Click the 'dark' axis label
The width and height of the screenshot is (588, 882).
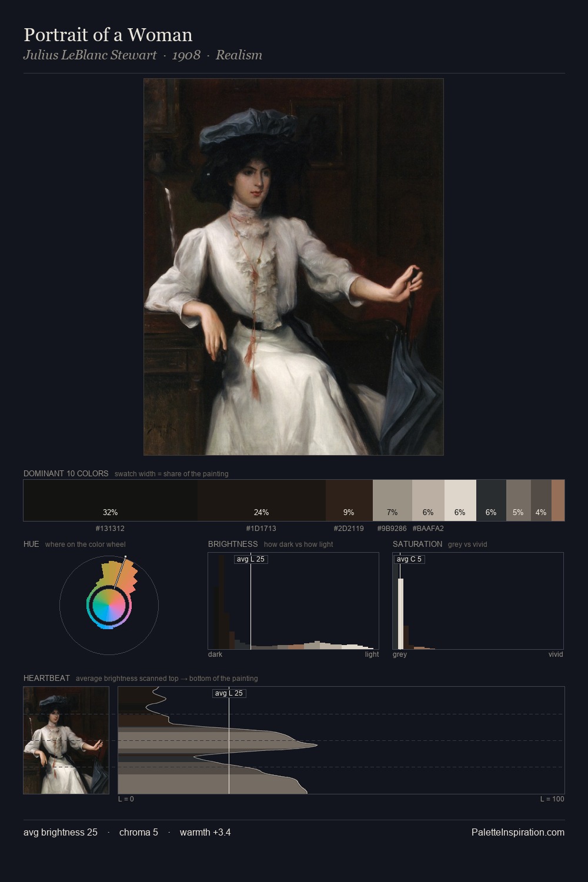tap(215, 654)
